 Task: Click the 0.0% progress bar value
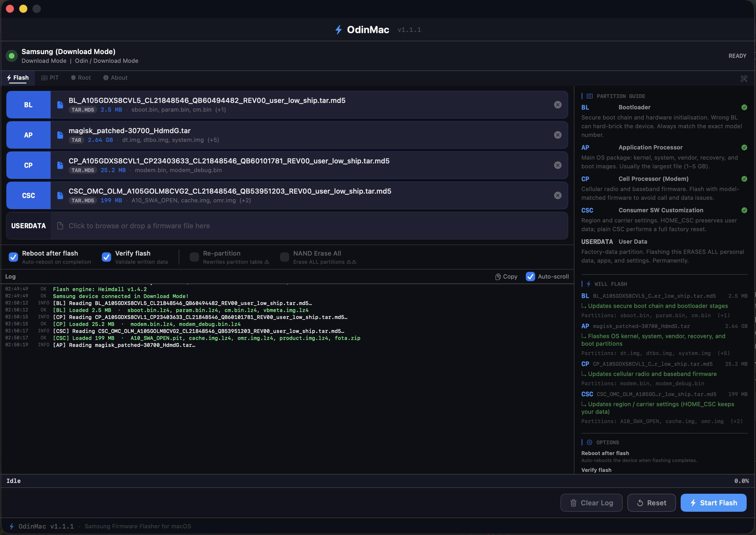pyautogui.click(x=741, y=481)
